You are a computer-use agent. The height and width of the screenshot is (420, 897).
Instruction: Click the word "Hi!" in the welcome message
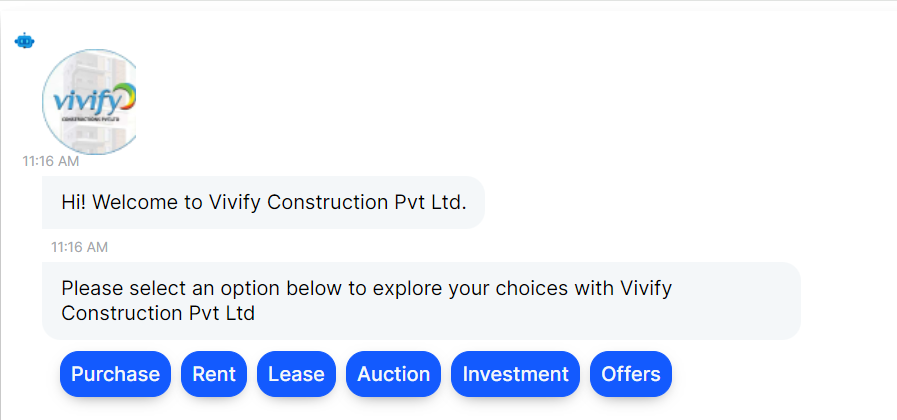[74, 203]
